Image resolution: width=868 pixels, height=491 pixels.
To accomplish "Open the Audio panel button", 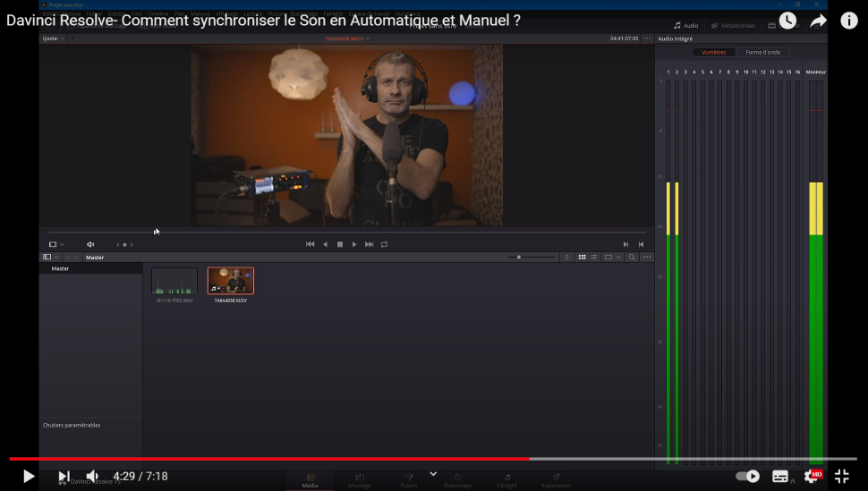I will click(x=685, y=25).
